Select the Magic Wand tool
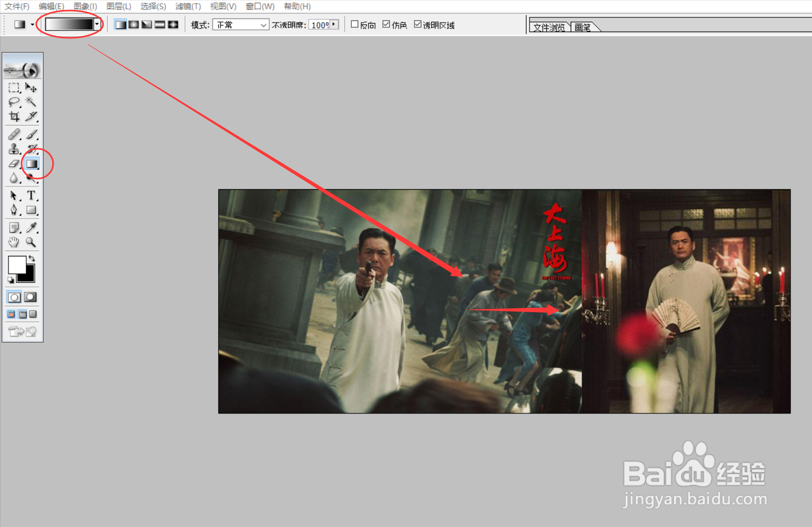Image resolution: width=812 pixels, height=527 pixels. click(31, 102)
